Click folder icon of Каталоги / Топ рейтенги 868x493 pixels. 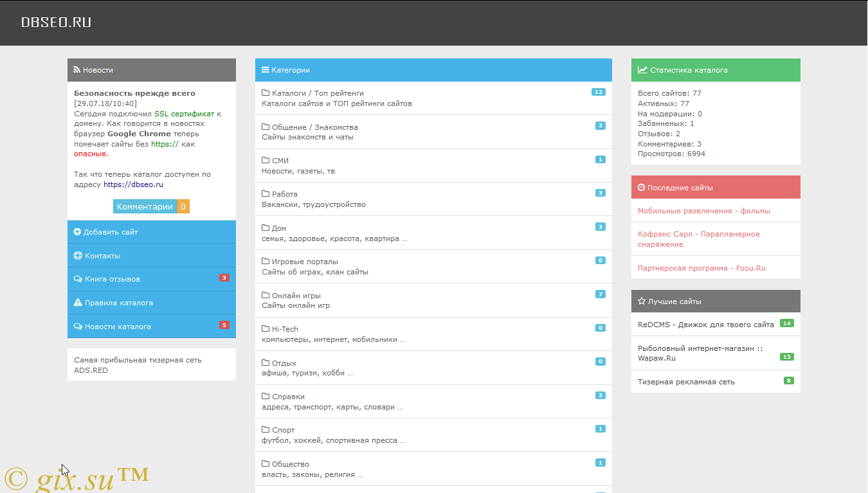266,93
